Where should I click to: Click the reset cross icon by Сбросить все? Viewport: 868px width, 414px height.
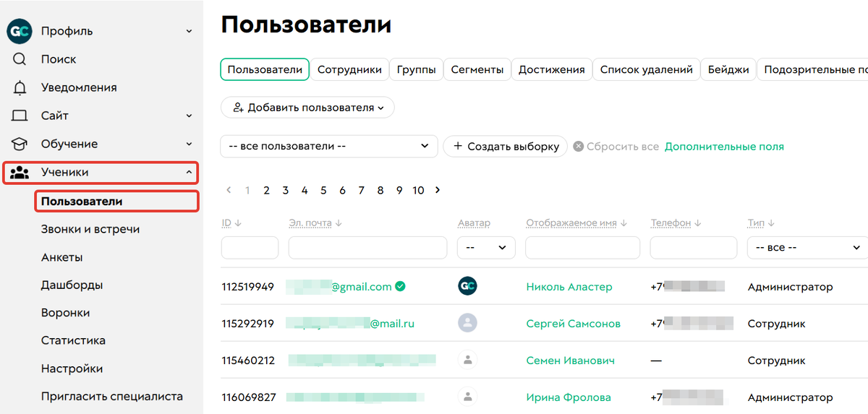pyautogui.click(x=578, y=146)
